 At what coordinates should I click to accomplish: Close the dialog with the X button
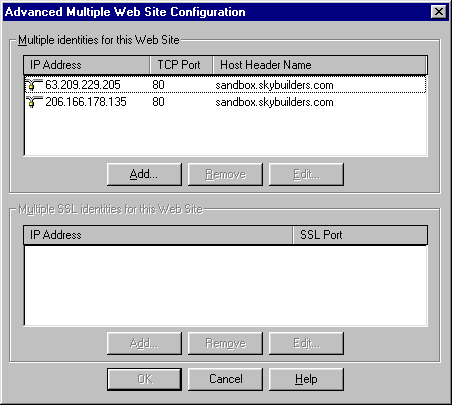tap(439, 12)
